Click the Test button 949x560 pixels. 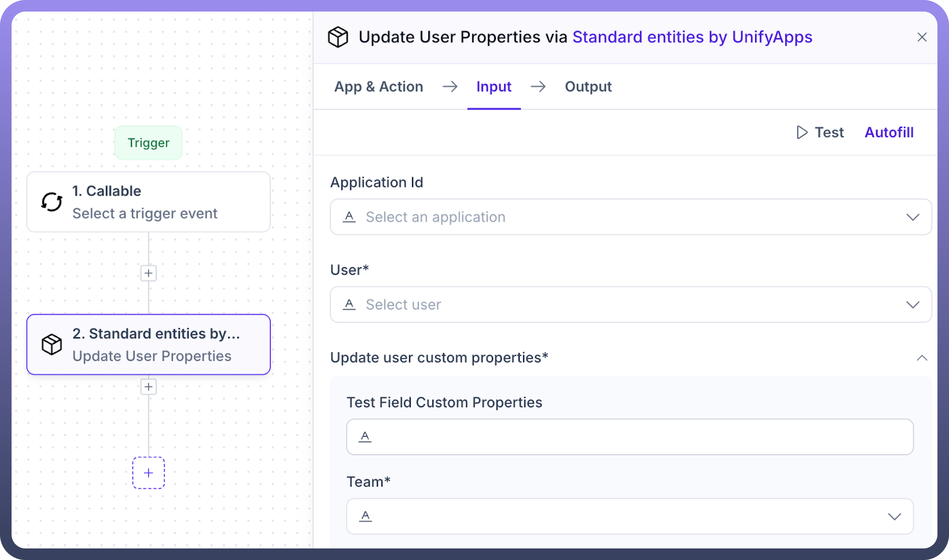click(820, 132)
